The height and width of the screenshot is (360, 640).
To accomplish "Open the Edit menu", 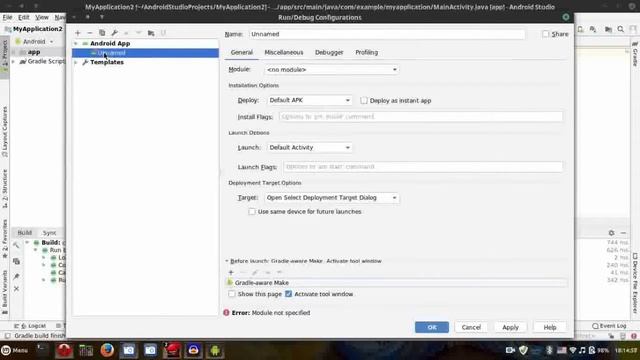I will click(24, 18).
